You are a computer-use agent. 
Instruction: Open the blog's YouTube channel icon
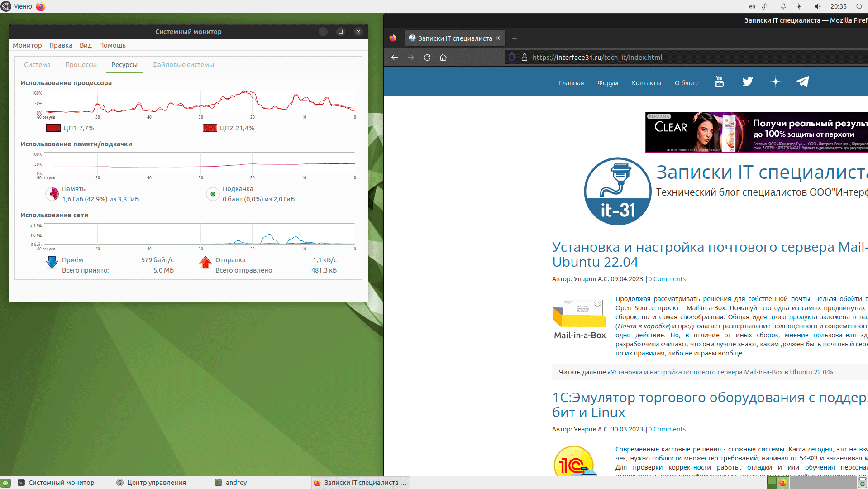719,82
